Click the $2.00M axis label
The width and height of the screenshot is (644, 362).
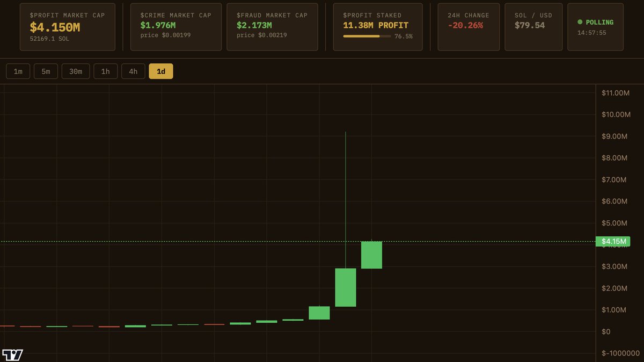[x=614, y=288]
